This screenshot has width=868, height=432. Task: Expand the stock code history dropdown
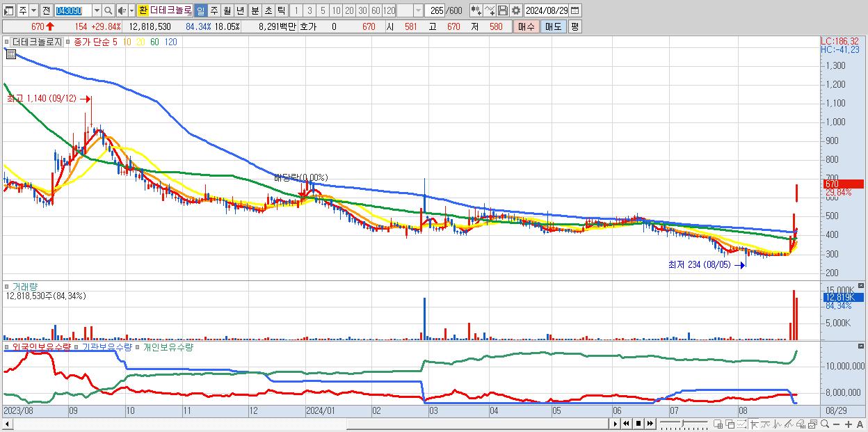(97, 10)
